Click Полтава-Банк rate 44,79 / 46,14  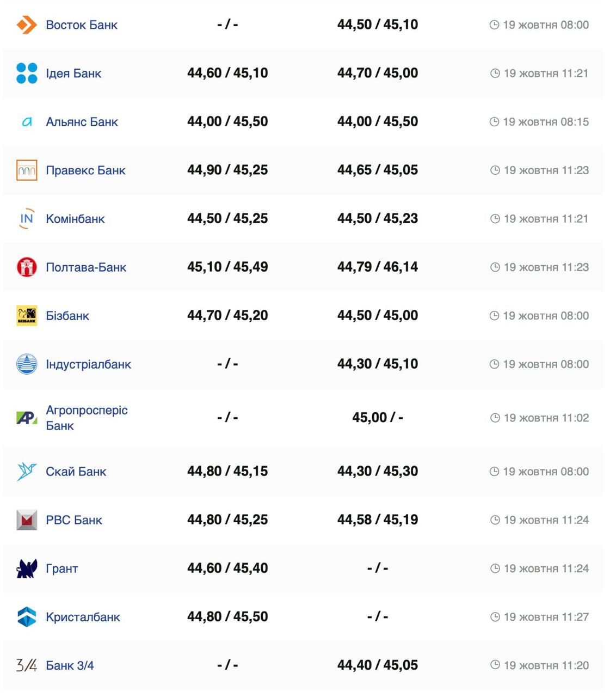378,267
